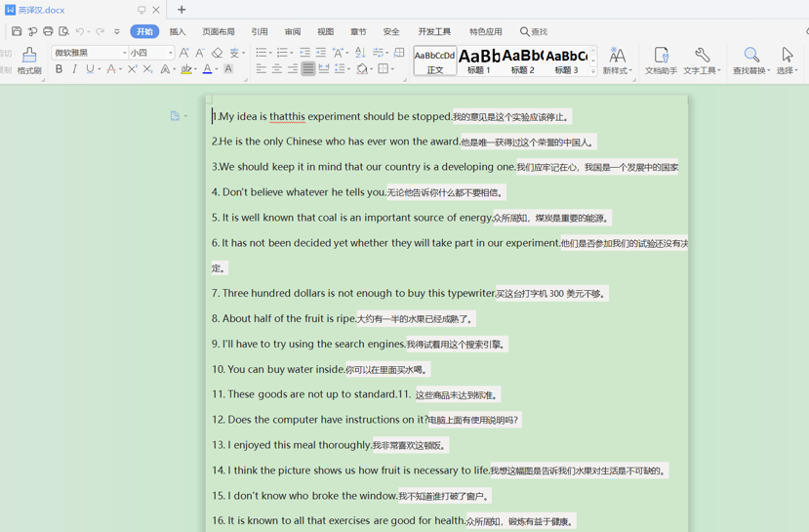Switch to the 开发工具 tab
809x532 pixels.
coord(434,31)
